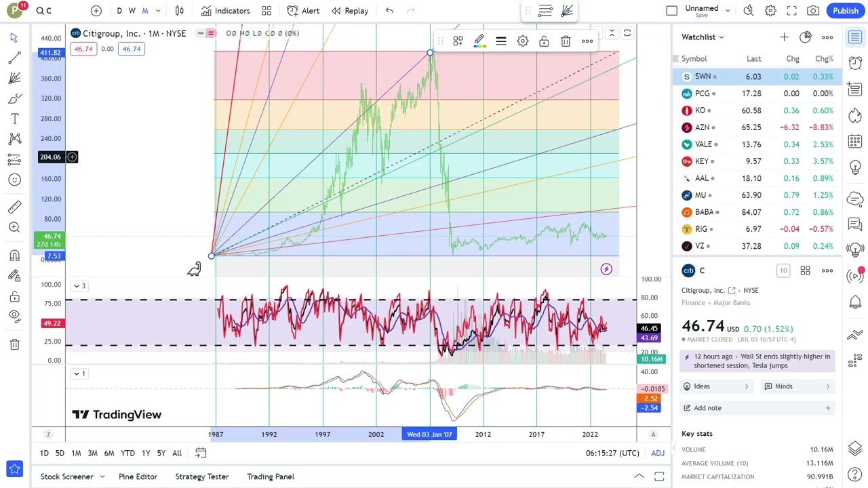Viewport: 868px width, 488px height.
Task: Set time range to 1Y
Action: (x=145, y=453)
